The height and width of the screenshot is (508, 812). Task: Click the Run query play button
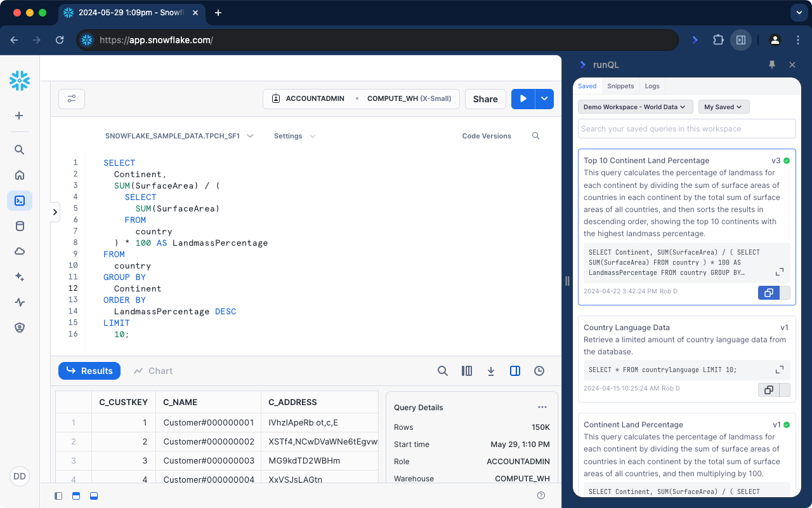[523, 99]
